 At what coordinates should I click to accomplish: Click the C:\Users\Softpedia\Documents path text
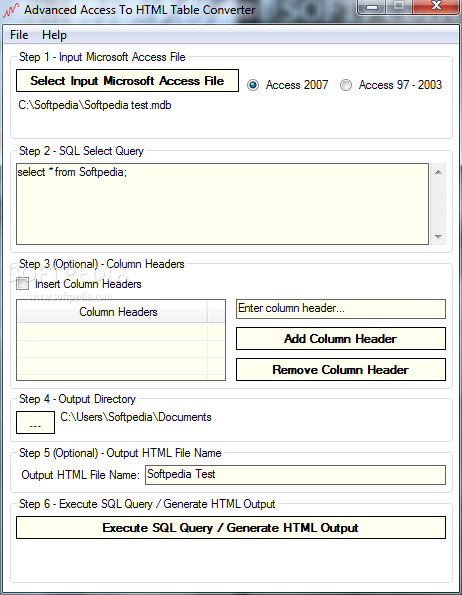coord(136,417)
